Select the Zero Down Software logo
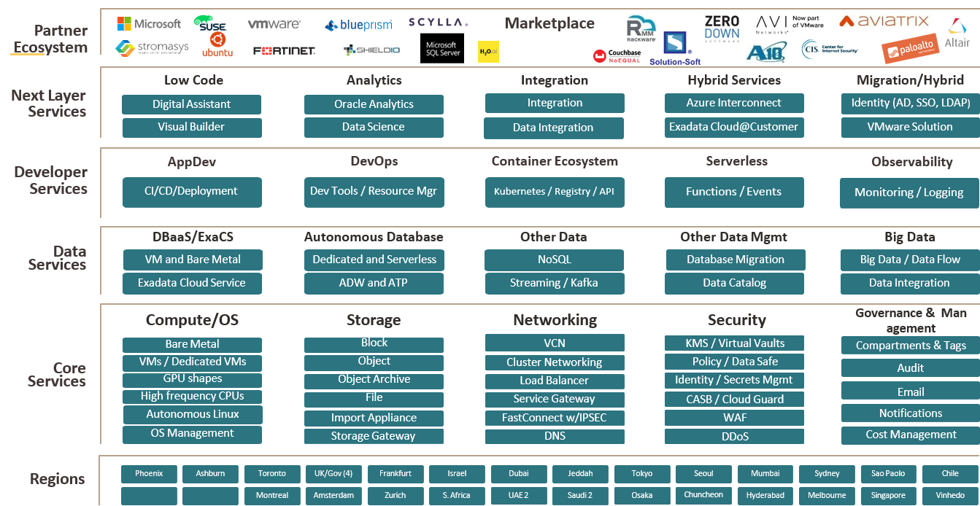This screenshot has height=506, width=980. point(722,28)
